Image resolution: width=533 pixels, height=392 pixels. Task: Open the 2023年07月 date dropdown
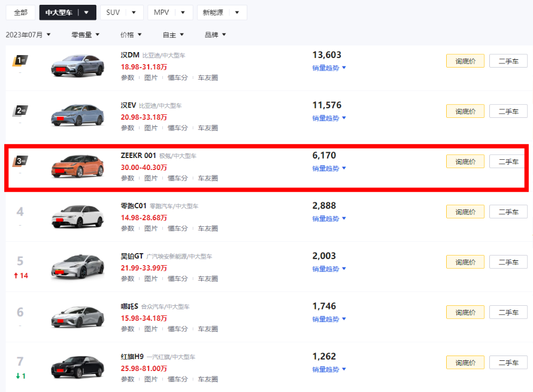click(x=28, y=35)
